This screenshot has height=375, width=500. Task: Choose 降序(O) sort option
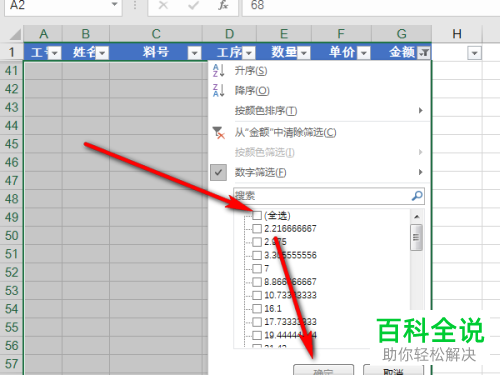[x=252, y=90]
